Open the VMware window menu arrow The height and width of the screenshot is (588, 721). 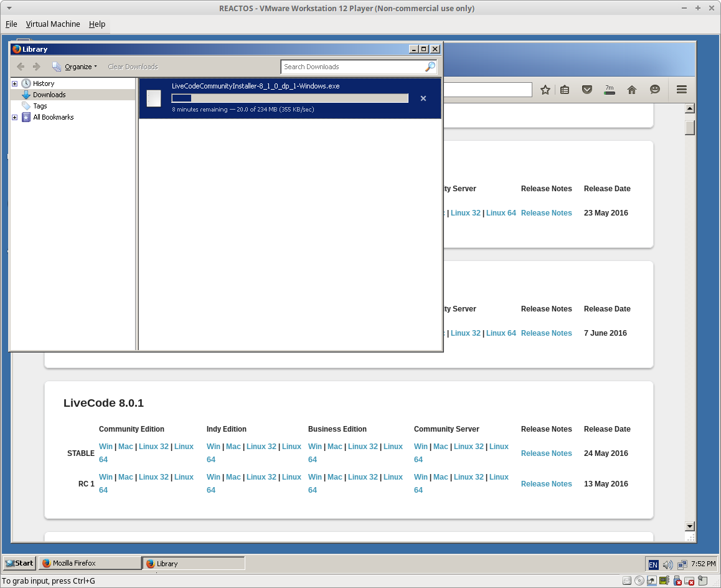pyautogui.click(x=9, y=8)
